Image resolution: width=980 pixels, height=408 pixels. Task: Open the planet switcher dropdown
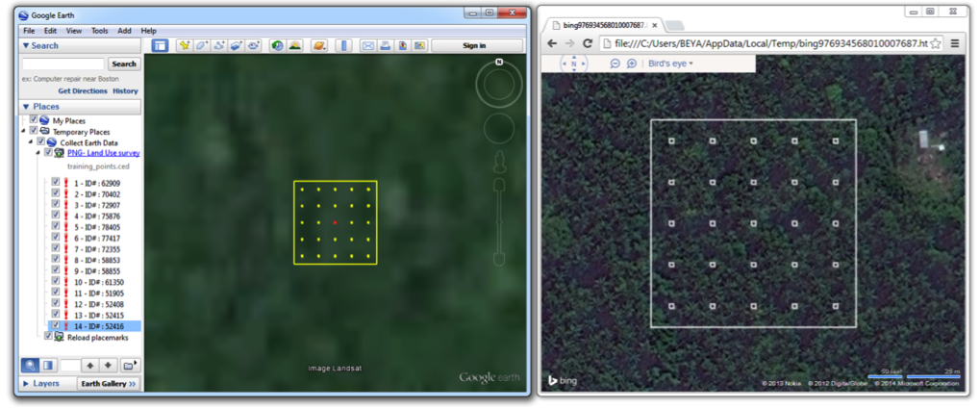click(x=318, y=45)
